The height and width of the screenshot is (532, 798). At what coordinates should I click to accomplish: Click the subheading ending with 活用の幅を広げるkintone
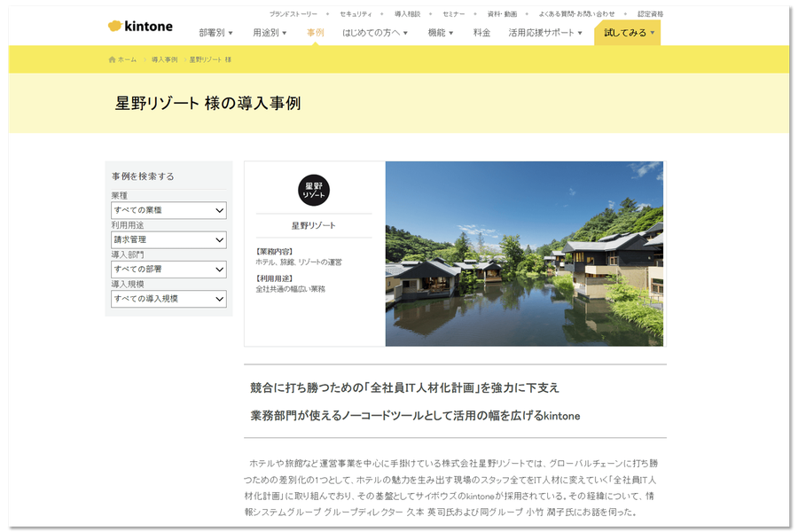415,416
